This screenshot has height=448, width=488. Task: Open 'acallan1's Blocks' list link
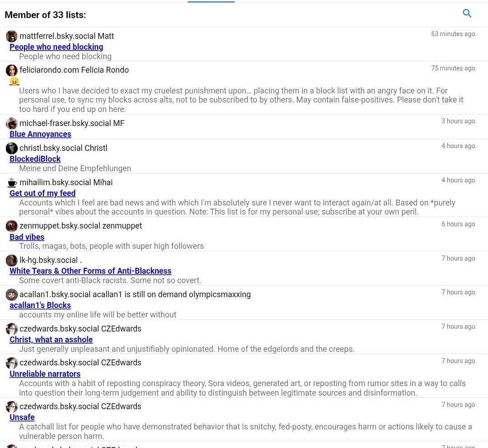40,305
